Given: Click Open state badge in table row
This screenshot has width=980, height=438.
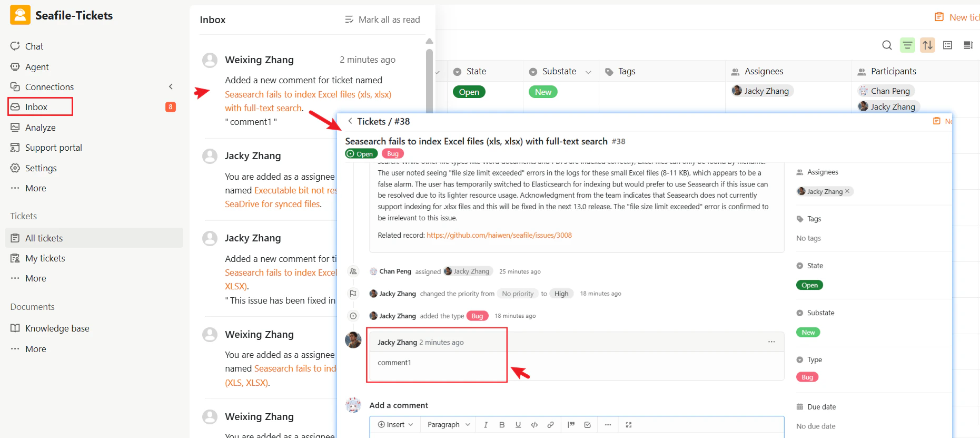Looking at the screenshot, I should click(x=469, y=92).
